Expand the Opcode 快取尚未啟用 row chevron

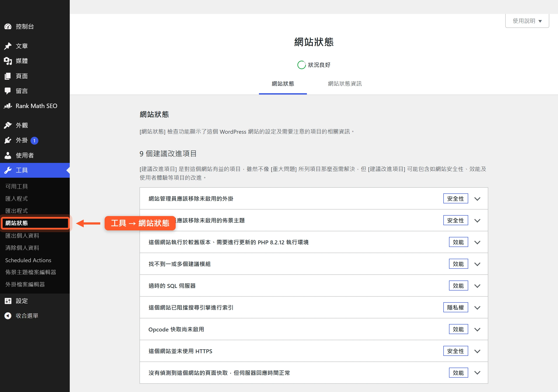pyautogui.click(x=477, y=329)
